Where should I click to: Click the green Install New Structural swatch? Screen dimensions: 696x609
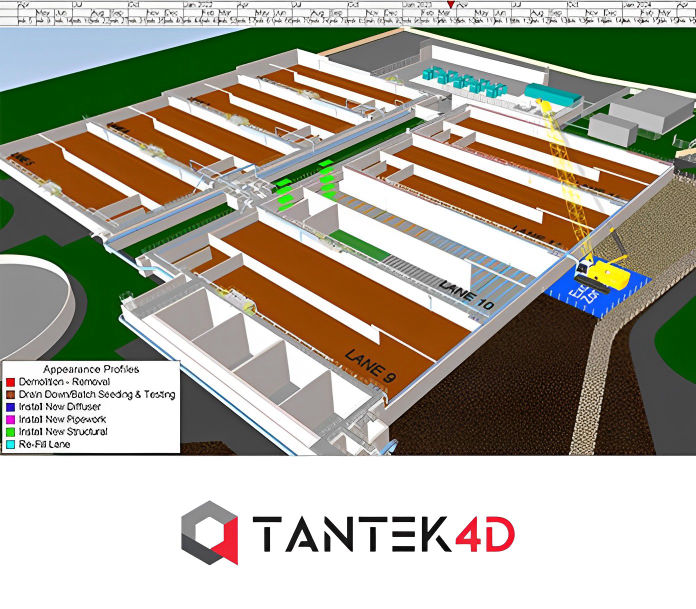tap(11, 432)
